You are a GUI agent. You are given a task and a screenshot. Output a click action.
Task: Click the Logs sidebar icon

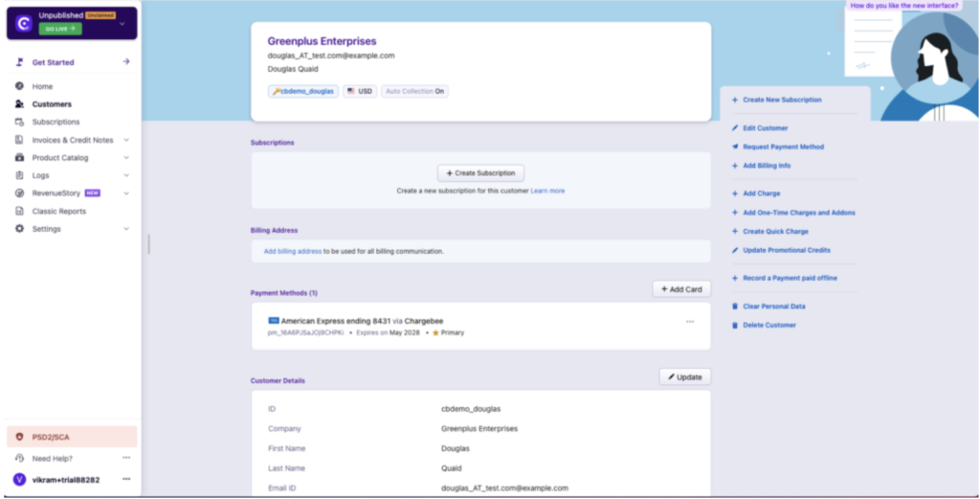point(19,175)
